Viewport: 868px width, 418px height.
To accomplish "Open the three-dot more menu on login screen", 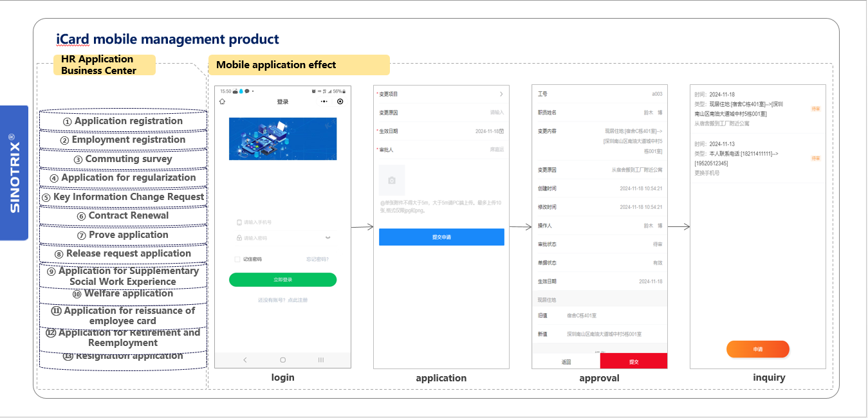I will (324, 102).
